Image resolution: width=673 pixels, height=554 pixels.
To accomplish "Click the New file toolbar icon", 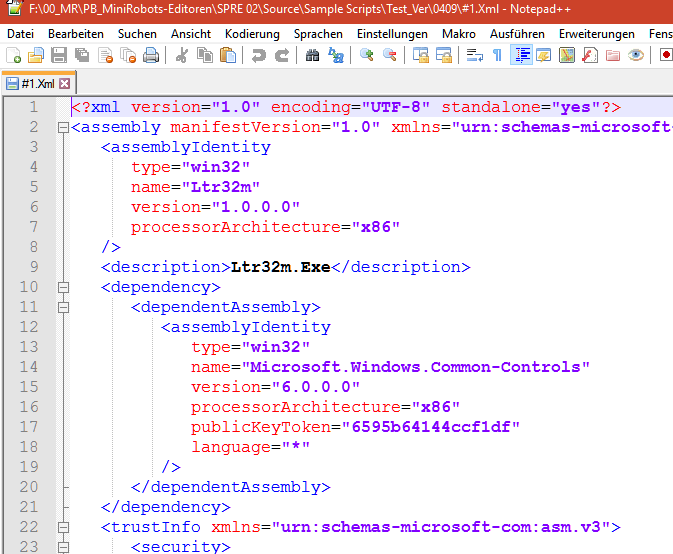I will [x=14, y=55].
